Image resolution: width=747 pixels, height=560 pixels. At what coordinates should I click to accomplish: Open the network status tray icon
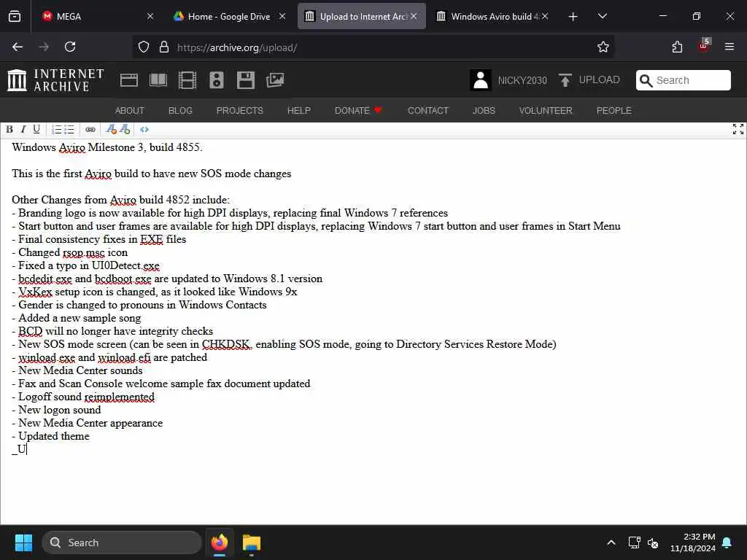634,542
